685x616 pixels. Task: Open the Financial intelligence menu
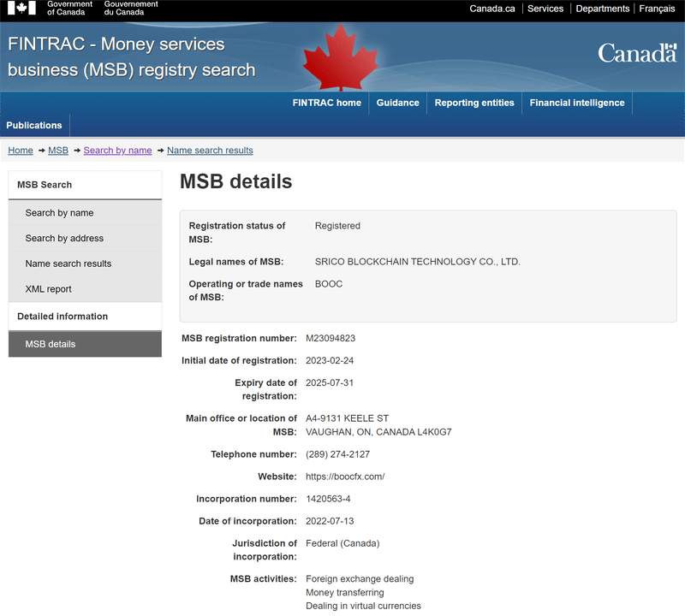pos(577,103)
